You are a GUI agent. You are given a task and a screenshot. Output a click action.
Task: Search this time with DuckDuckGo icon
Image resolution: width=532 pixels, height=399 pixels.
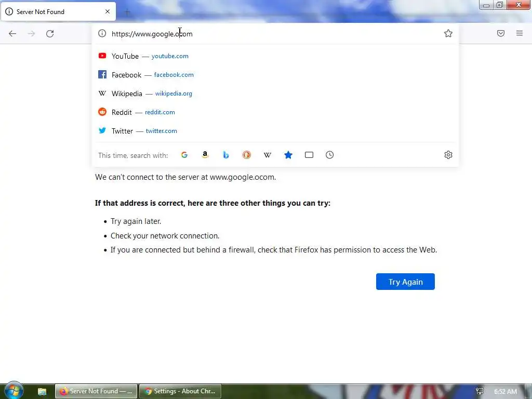pos(247,155)
